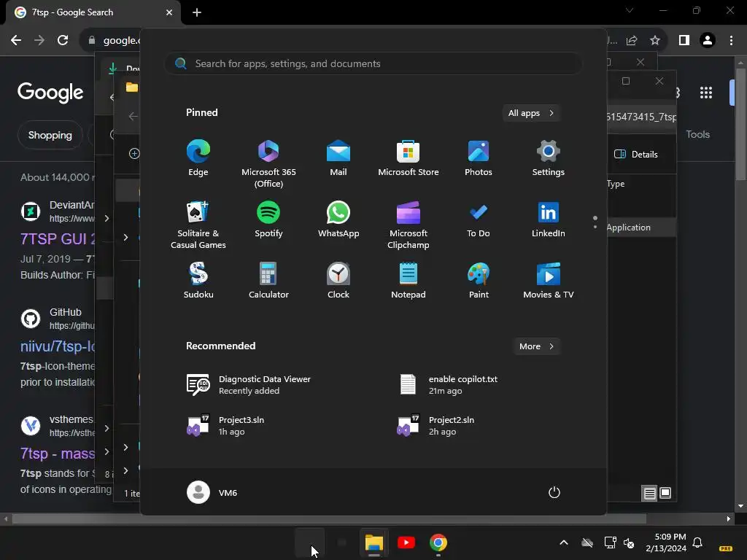Open Chrome profile avatar

(708, 41)
